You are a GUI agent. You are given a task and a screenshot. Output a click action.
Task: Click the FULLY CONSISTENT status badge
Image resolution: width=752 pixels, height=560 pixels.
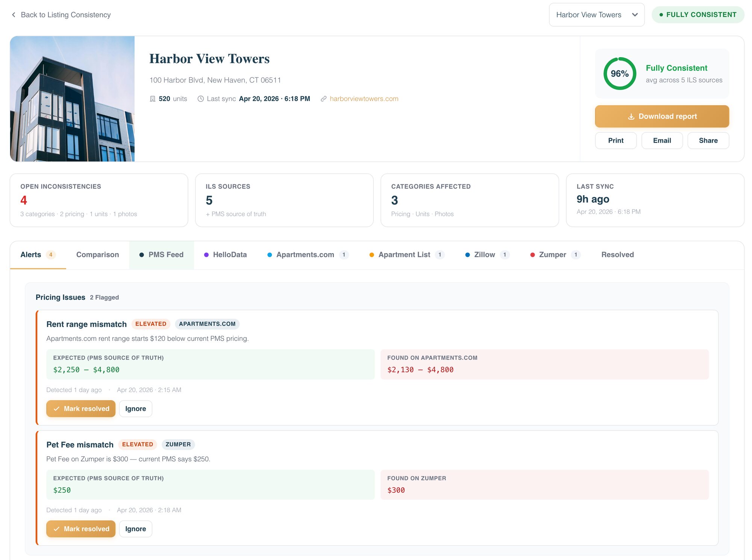pyautogui.click(x=698, y=15)
